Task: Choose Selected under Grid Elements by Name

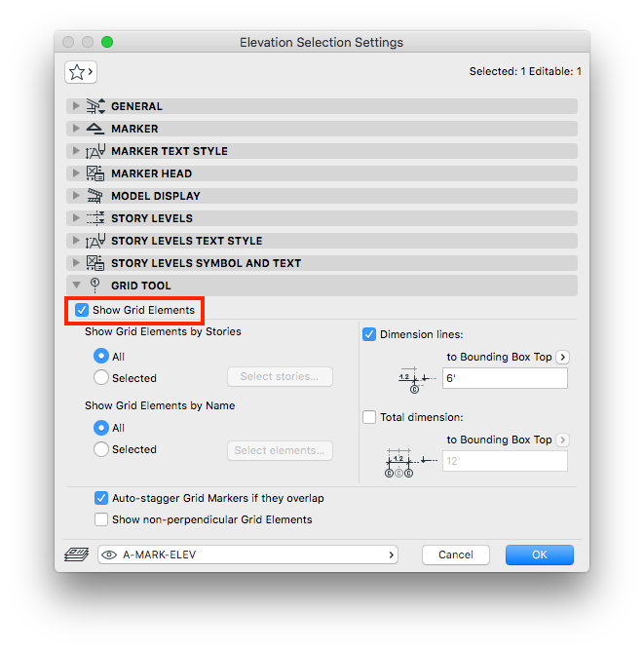Action: [x=101, y=449]
